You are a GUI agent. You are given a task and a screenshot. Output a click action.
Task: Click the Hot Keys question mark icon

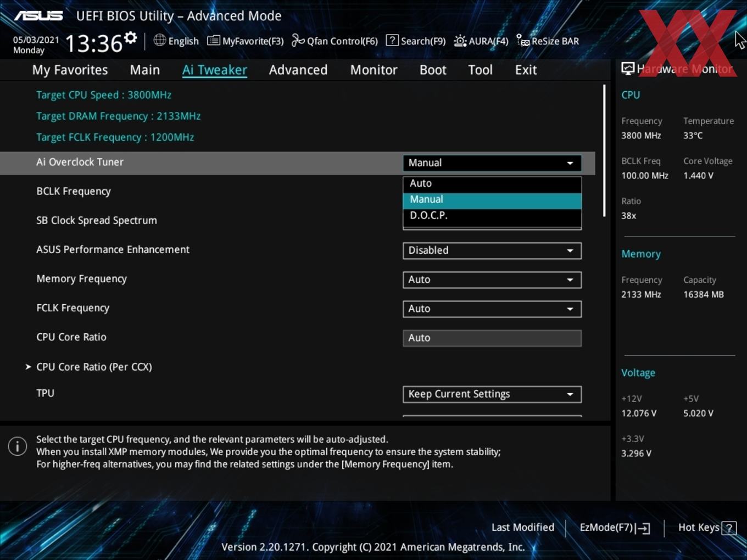pyautogui.click(x=729, y=528)
